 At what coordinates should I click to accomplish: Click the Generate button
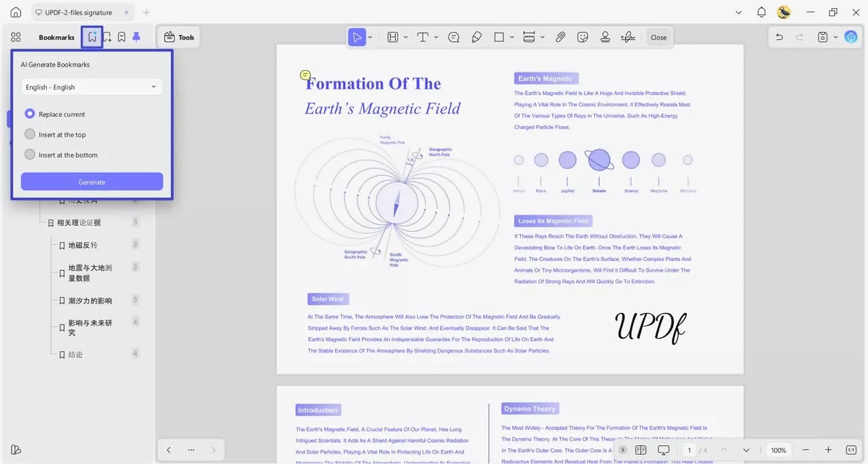[x=91, y=182]
